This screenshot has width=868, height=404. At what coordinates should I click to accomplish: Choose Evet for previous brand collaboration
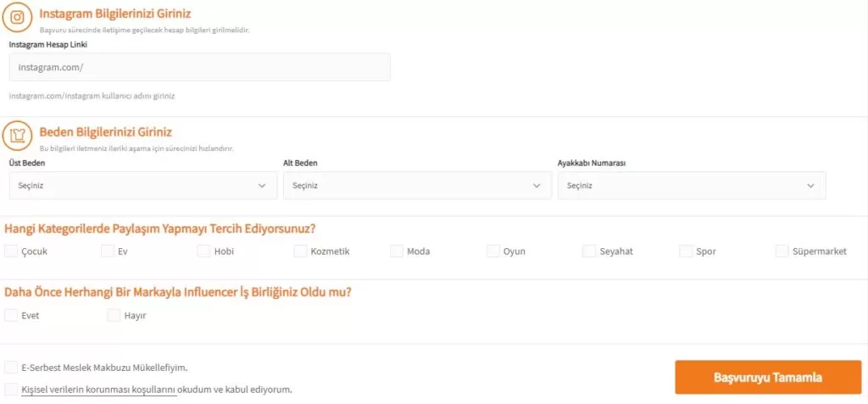coord(11,316)
